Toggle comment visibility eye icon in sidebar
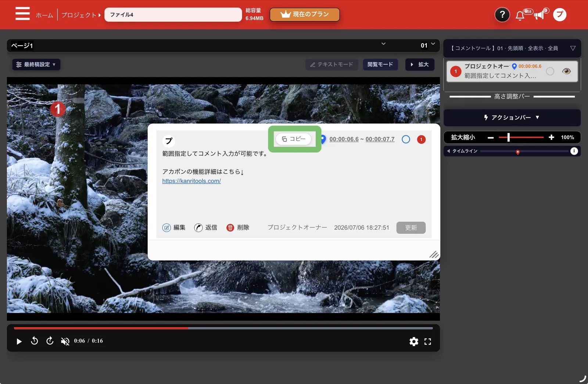This screenshot has width=588, height=384. 566,71
